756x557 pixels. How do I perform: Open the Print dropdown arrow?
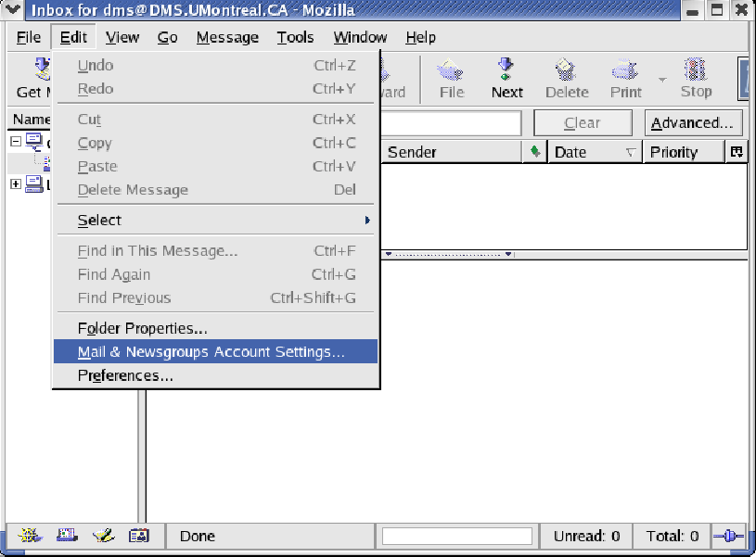[662, 80]
